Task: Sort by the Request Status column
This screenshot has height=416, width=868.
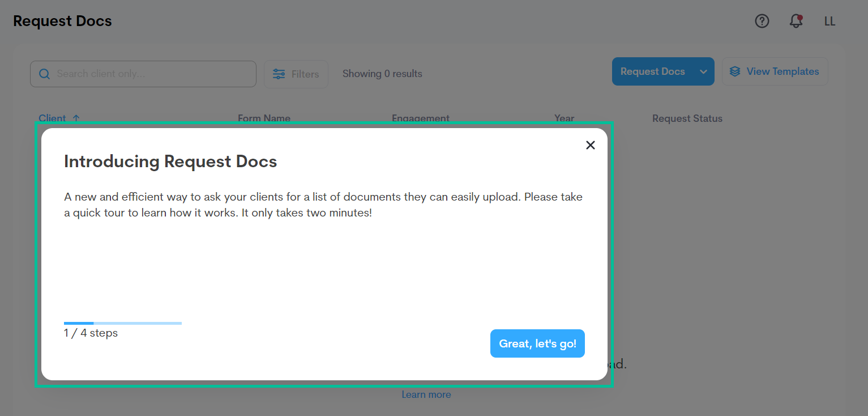Action: click(687, 118)
